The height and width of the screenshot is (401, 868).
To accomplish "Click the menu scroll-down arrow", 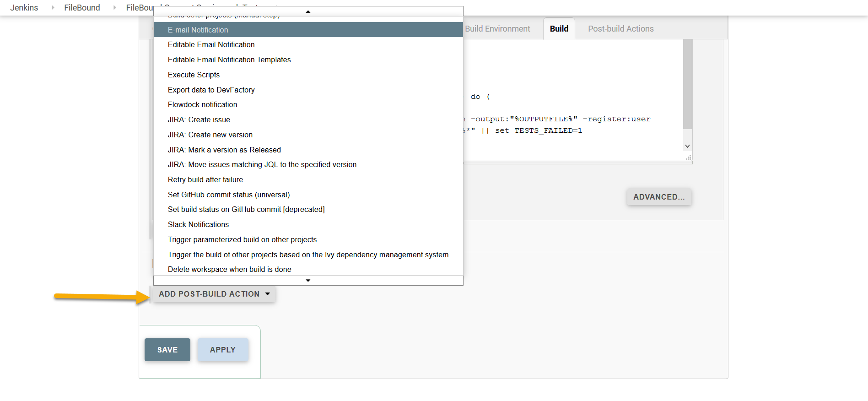I will [308, 280].
